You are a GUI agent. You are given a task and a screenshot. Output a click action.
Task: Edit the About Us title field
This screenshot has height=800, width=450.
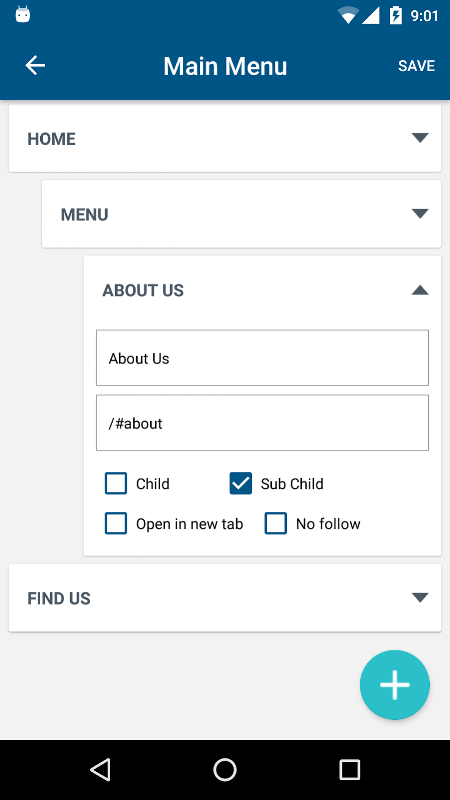(x=262, y=358)
